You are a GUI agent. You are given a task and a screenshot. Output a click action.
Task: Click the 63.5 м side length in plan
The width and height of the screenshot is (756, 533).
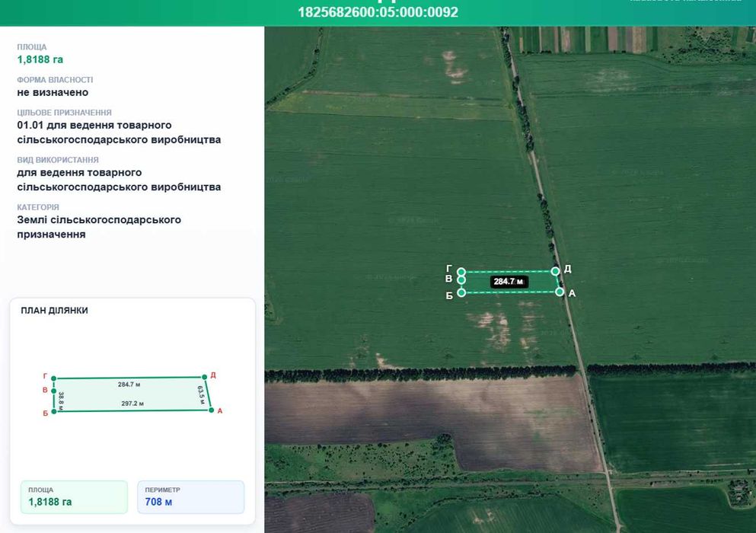pyautogui.click(x=201, y=394)
